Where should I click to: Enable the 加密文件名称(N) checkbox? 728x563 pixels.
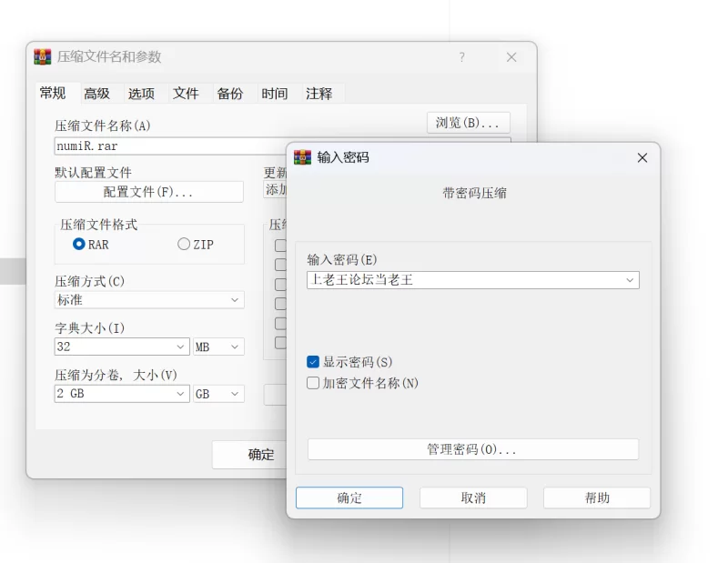pos(313,383)
